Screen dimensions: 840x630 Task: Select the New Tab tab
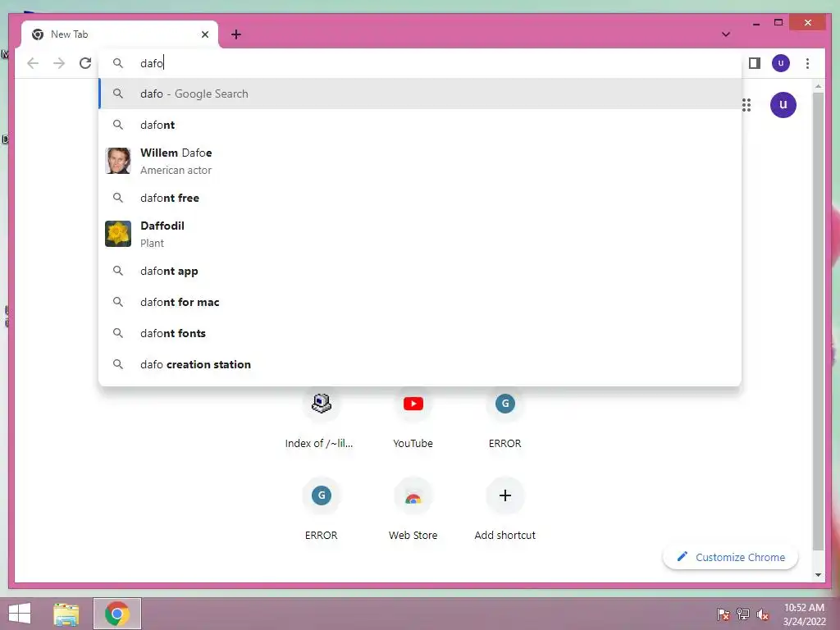pyautogui.click(x=120, y=34)
